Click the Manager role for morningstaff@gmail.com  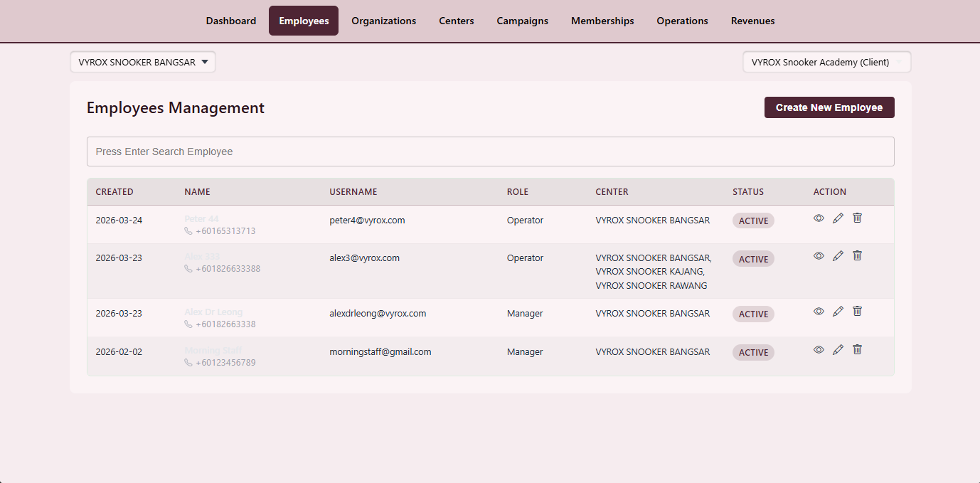click(x=525, y=352)
